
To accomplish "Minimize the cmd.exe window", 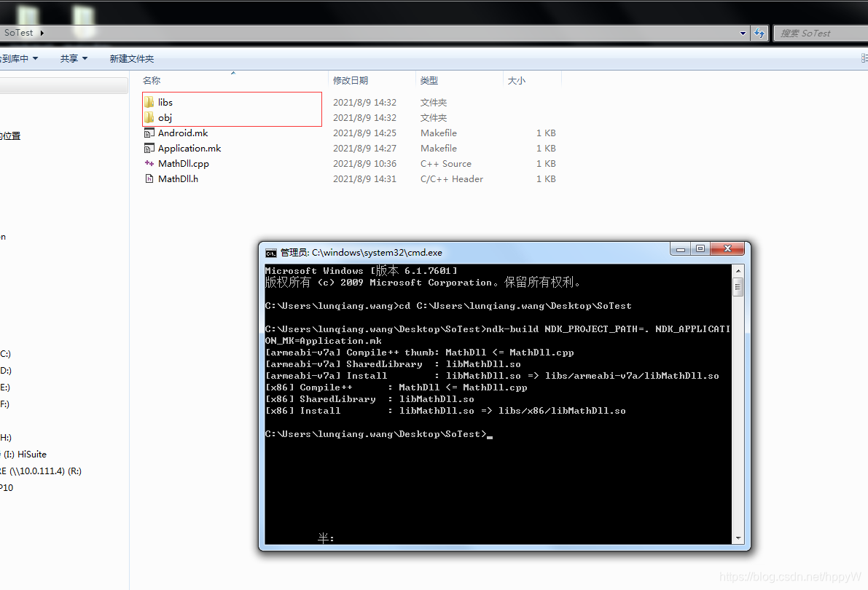I will tap(681, 249).
